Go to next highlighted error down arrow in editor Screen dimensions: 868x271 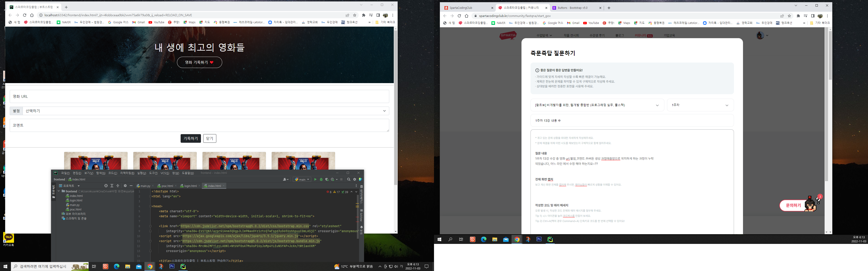pyautogui.click(x=356, y=192)
